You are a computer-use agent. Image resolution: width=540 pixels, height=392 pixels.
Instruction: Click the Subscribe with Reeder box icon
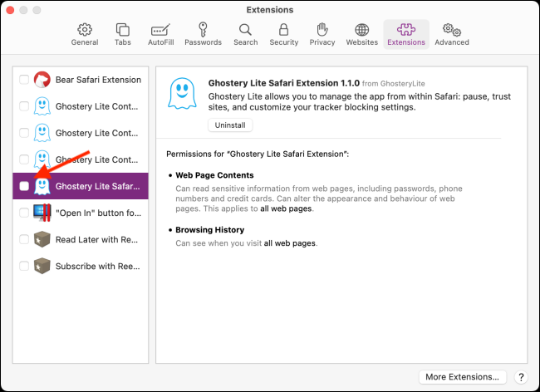pyautogui.click(x=42, y=266)
